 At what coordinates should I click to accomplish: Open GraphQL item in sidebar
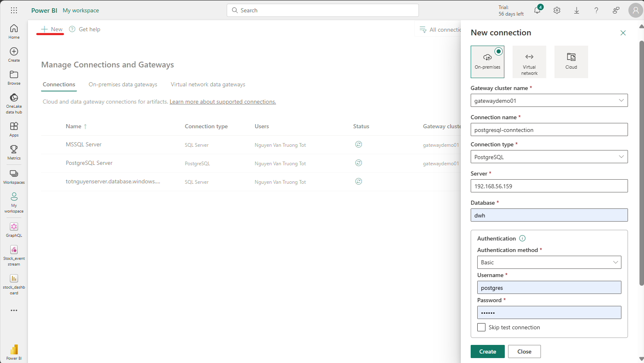(x=14, y=230)
